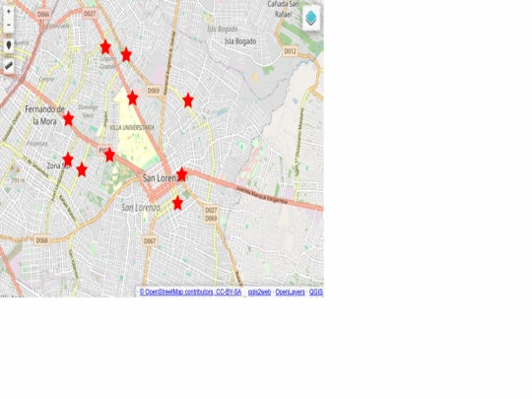Zoom in with the plus button
Viewport: 532px width, 399px height.
tap(9, 12)
